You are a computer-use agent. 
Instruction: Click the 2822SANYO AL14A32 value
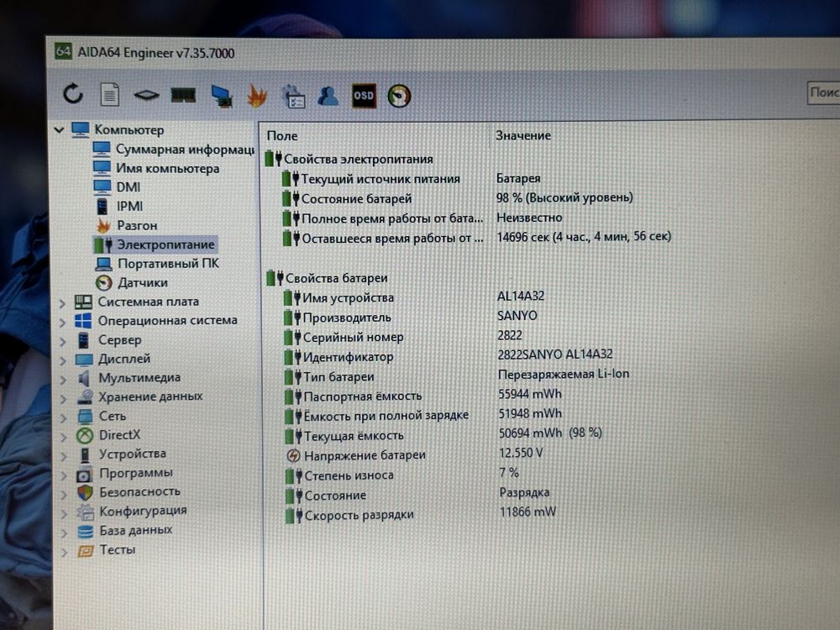[x=555, y=354]
